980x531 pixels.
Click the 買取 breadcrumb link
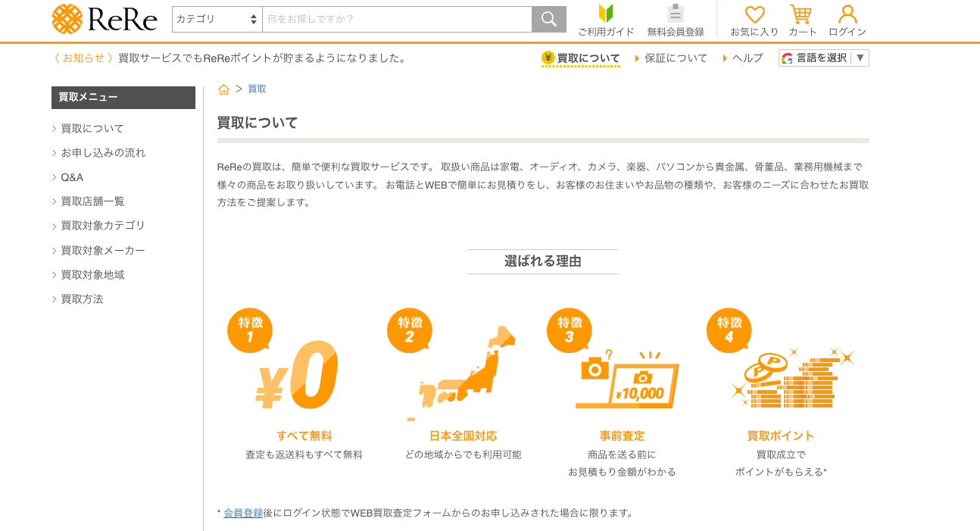(x=257, y=89)
